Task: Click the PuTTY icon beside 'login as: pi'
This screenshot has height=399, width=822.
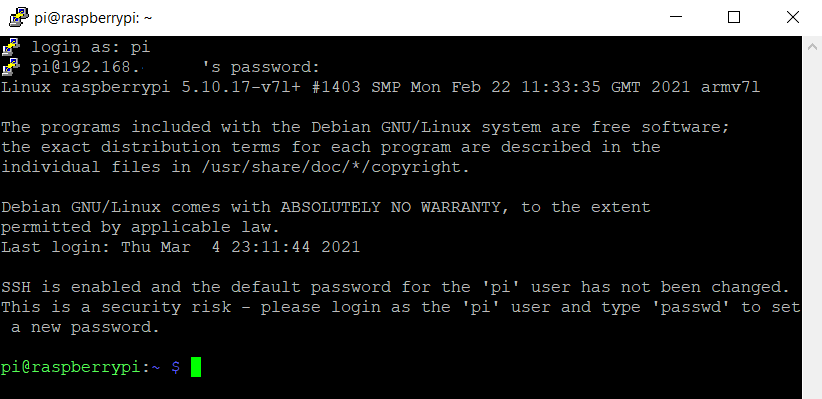Action: [x=11, y=47]
